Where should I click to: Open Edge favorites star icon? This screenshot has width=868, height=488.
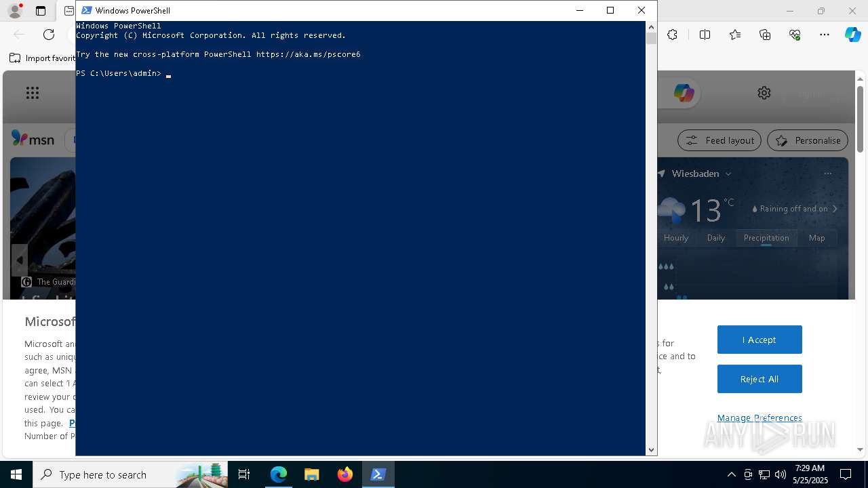(735, 35)
